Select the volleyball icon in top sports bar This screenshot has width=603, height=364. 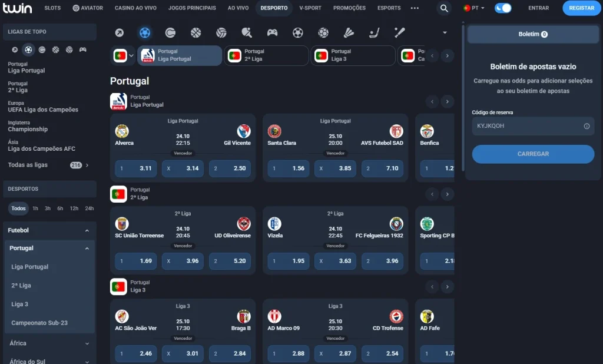click(221, 33)
